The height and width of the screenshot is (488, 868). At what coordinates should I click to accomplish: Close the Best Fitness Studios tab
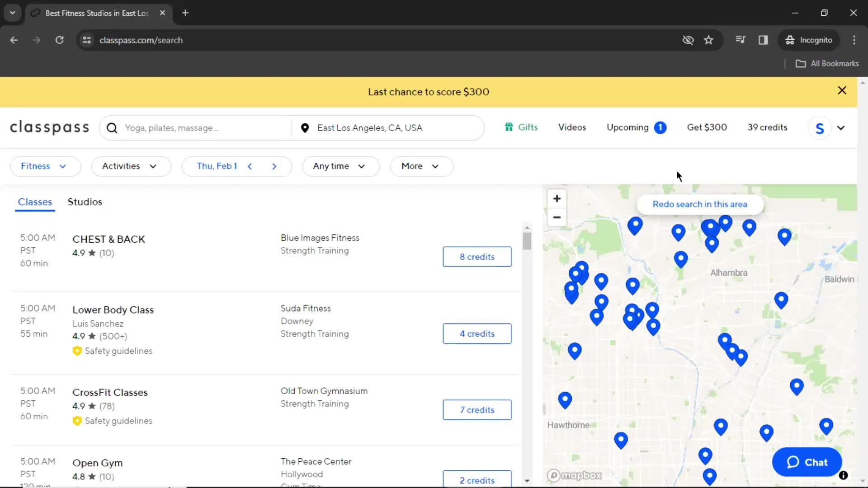pos(162,13)
